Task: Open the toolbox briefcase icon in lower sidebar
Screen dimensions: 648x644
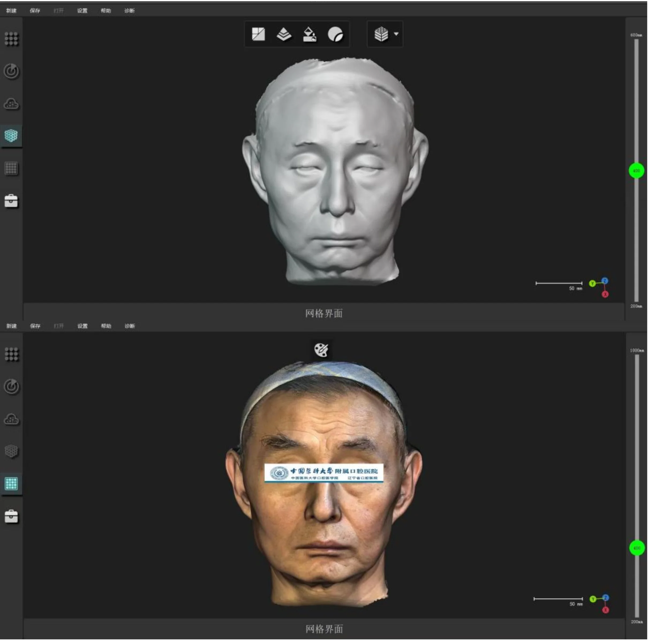Action: click(11, 516)
